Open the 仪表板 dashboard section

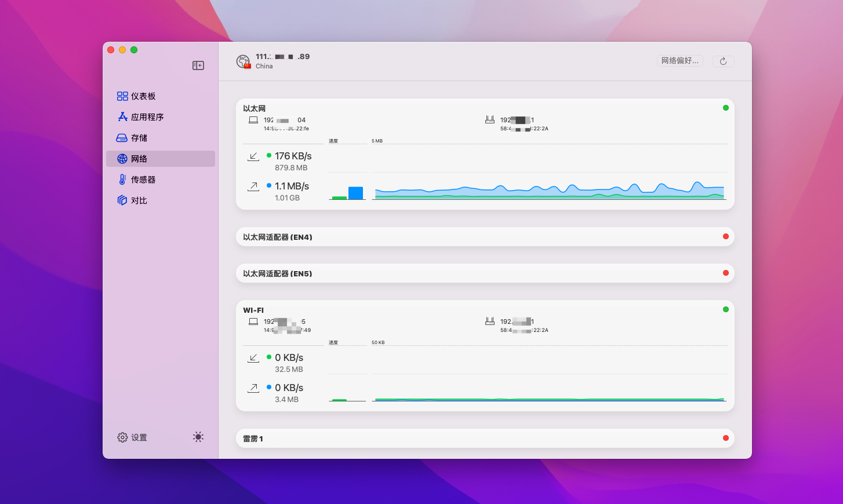click(x=137, y=96)
